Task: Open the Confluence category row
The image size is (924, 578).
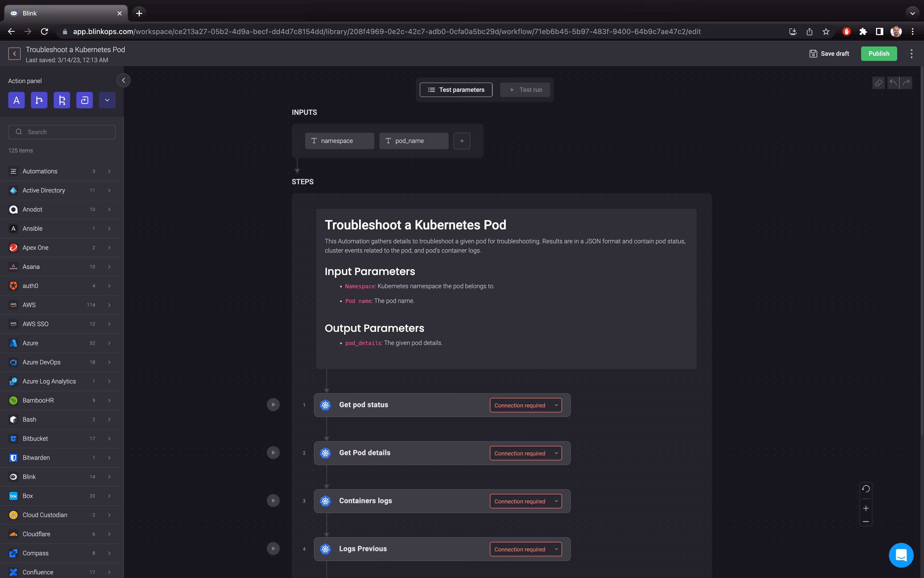Action: pyautogui.click(x=60, y=572)
